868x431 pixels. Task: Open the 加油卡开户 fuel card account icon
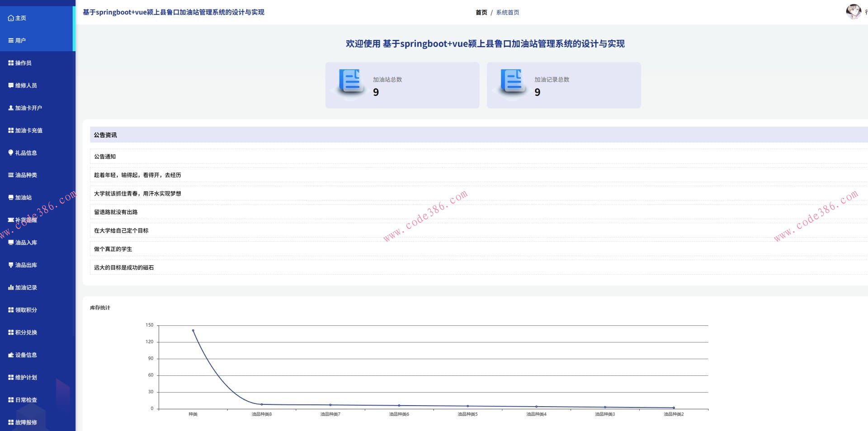11,108
